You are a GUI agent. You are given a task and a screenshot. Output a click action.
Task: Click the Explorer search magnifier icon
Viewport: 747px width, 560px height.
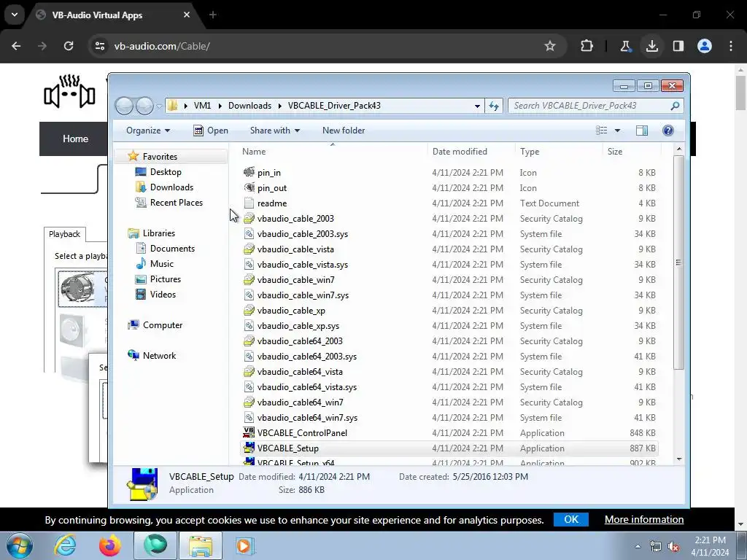tap(675, 106)
